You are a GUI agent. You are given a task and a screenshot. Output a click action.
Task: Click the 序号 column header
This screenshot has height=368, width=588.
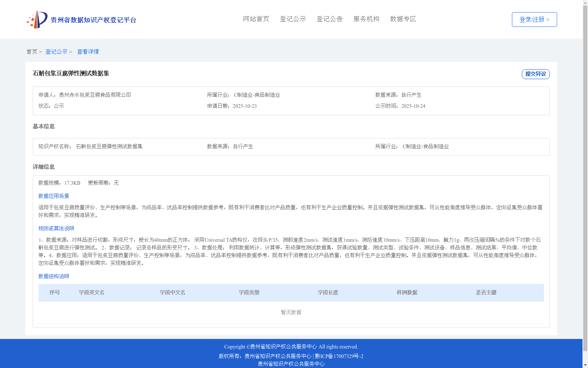coord(54,293)
